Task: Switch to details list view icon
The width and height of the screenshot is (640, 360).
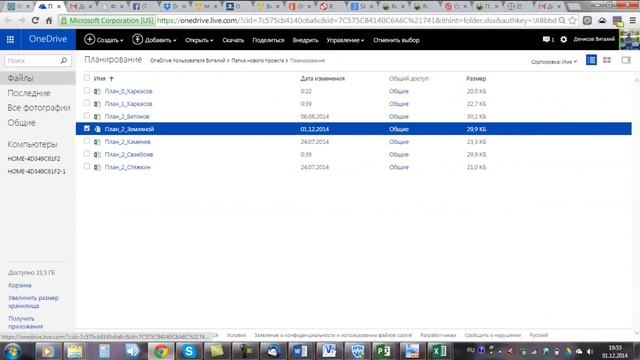Action: click(x=591, y=60)
